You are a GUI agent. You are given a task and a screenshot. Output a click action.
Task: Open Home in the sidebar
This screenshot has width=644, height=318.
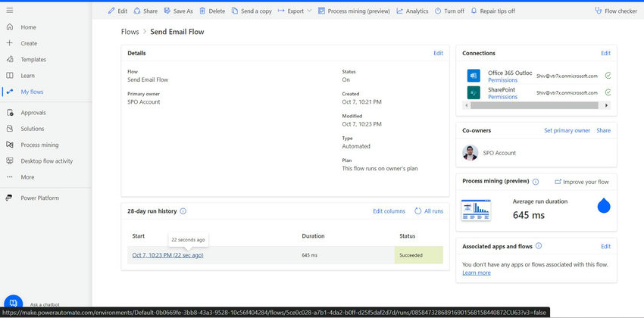coord(28,27)
